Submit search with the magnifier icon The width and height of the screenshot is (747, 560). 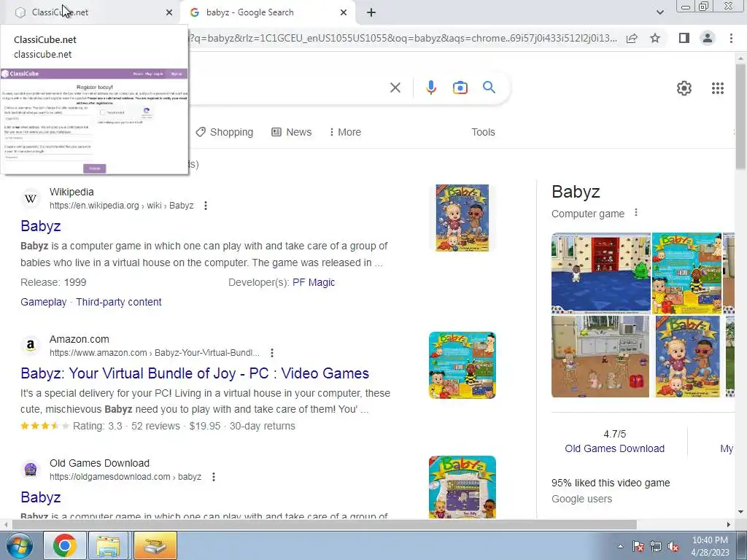point(489,87)
